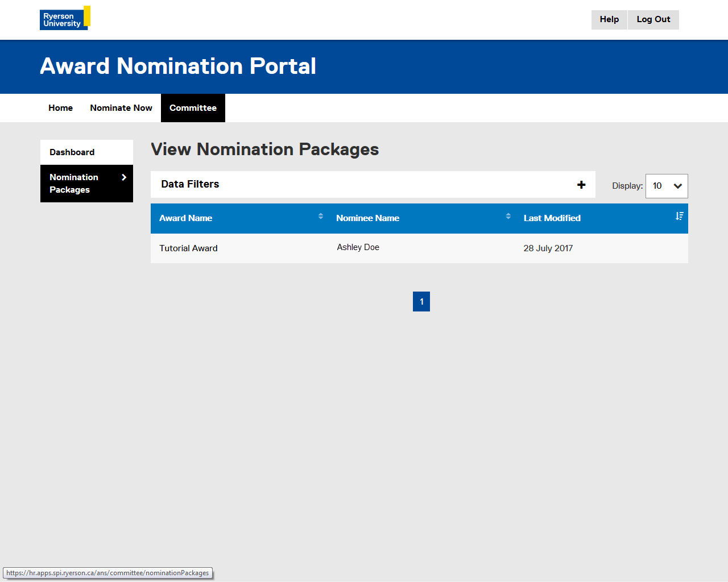Screen dimensions: 728x582
Task: Expand Data Filters with the plus icon
Action: click(x=581, y=185)
